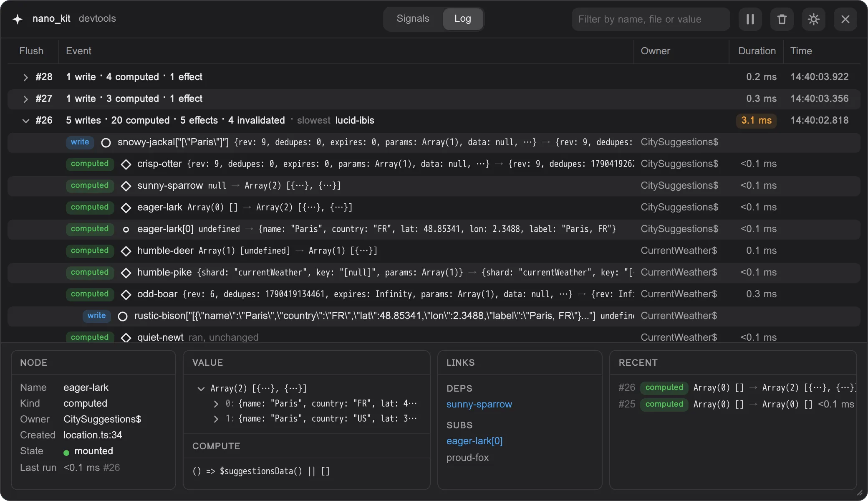868x501 pixels.
Task: Select recent entry #26 in RECENT panel
Action: click(x=737, y=387)
